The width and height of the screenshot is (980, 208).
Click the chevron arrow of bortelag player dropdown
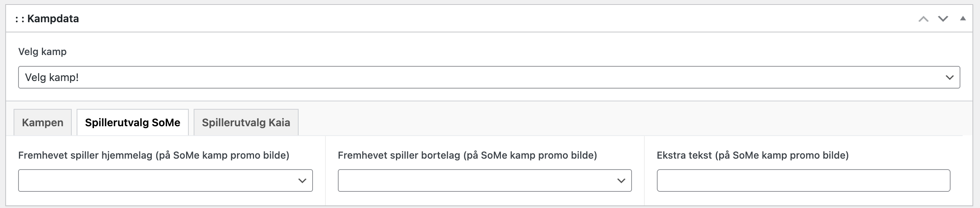(x=621, y=180)
